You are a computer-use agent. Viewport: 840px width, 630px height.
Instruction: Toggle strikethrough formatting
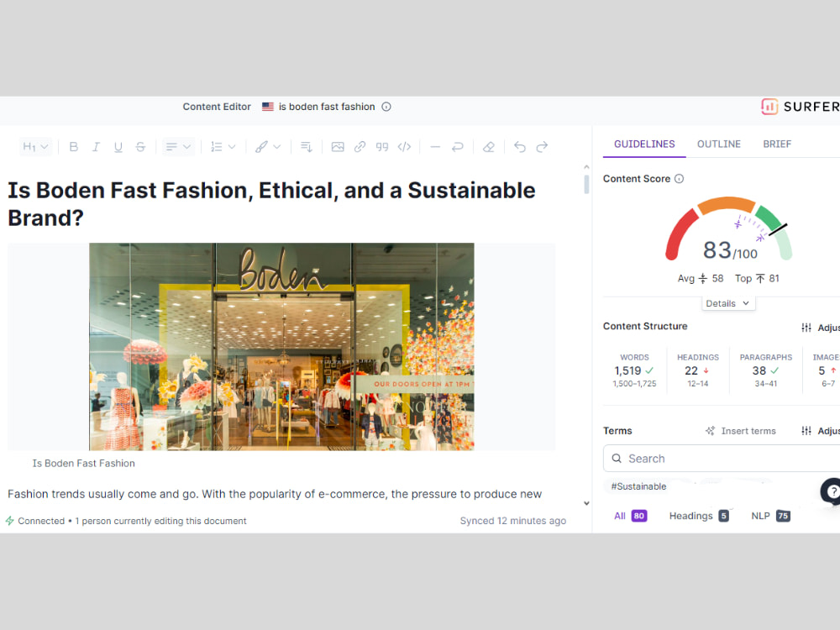140,147
